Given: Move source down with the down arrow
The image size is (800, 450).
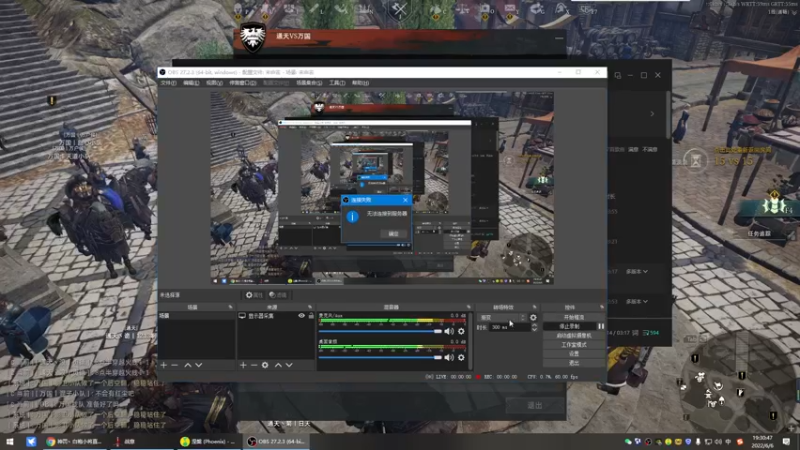Looking at the screenshot, I should [289, 365].
